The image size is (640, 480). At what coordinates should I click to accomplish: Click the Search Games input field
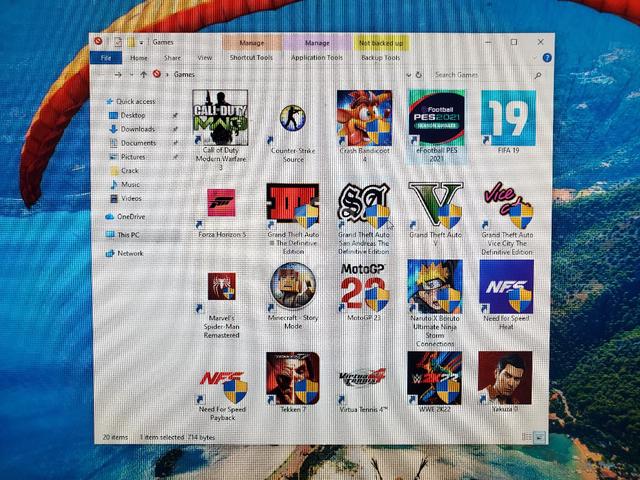[483, 75]
